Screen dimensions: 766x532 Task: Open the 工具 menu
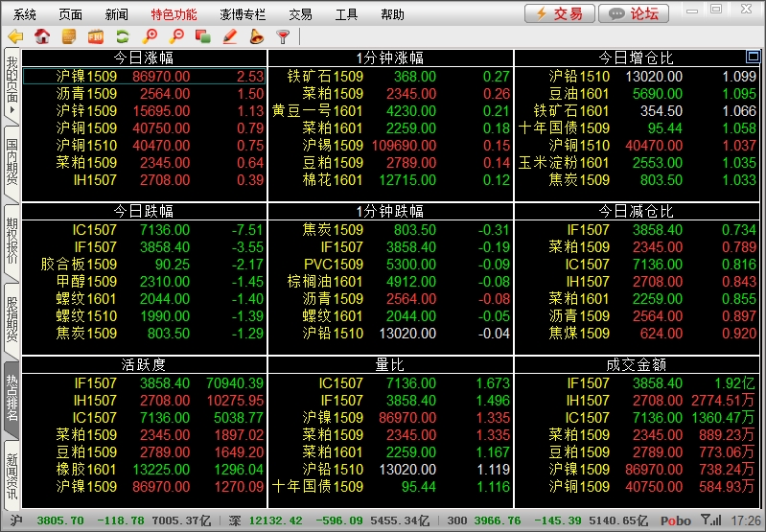pyautogui.click(x=346, y=14)
